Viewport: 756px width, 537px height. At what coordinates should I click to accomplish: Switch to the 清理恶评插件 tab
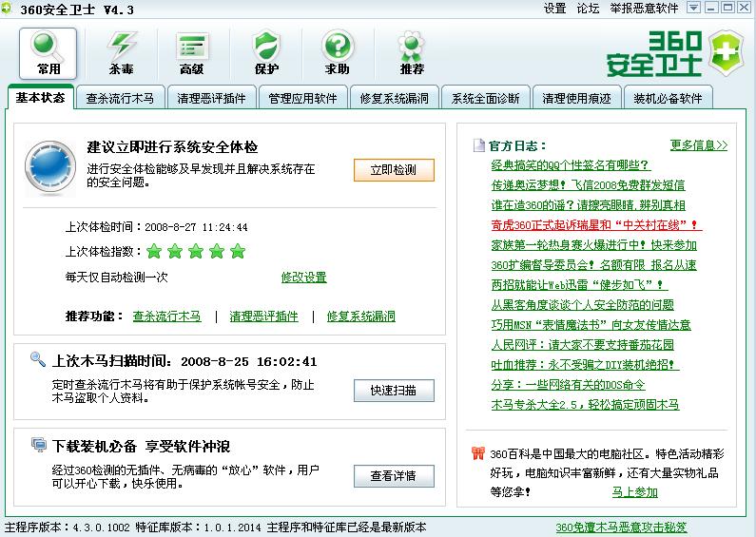point(211,98)
